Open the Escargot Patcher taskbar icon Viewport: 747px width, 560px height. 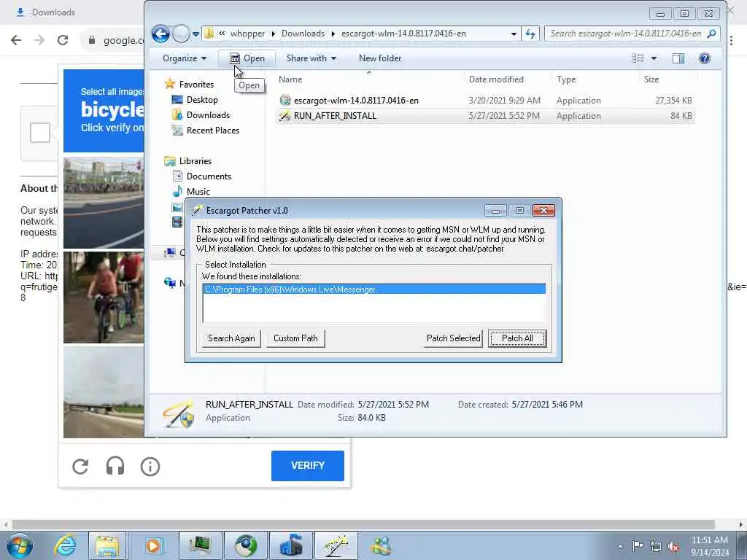click(x=336, y=545)
